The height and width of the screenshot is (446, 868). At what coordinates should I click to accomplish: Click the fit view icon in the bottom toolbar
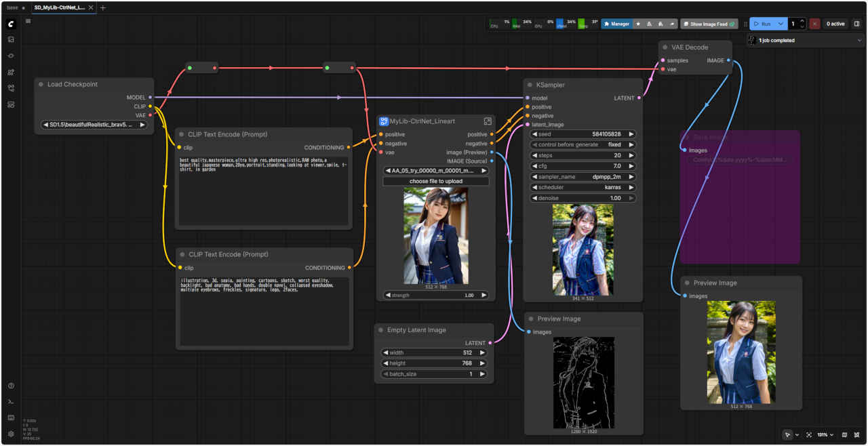pos(809,434)
